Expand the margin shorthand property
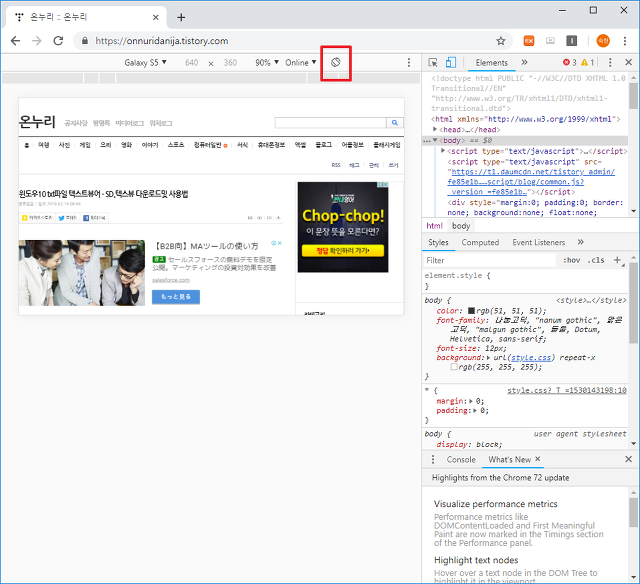This screenshot has width=640, height=584. (471, 401)
